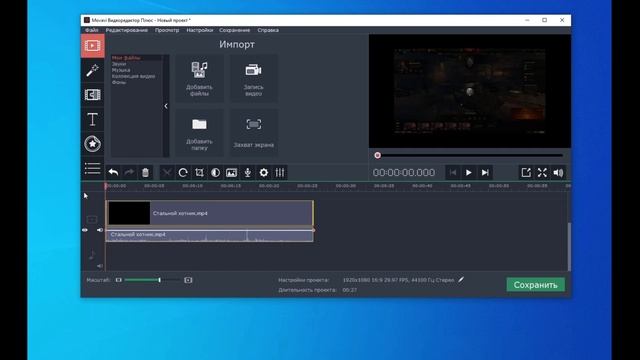Click the Запись видео button
Viewport: 640px width, 360px height.
coord(253,78)
